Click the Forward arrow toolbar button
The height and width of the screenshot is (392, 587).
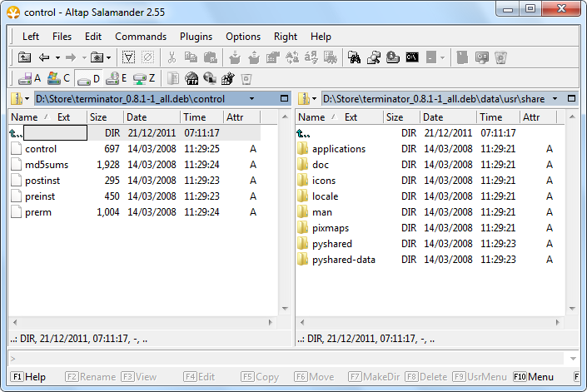71,57
